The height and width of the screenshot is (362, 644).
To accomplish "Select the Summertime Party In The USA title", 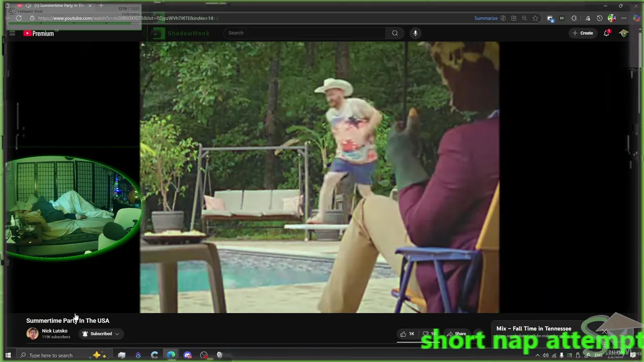I will tap(67, 321).
